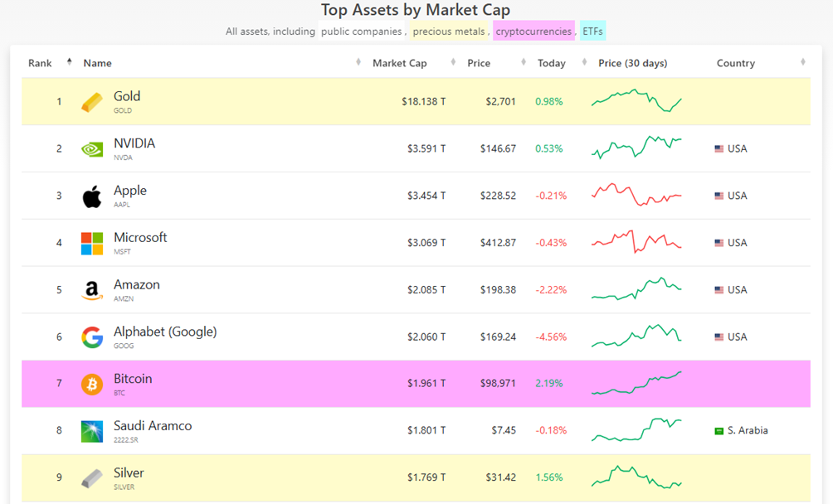
Task: Filter by public companies tag
Action: click(x=361, y=31)
